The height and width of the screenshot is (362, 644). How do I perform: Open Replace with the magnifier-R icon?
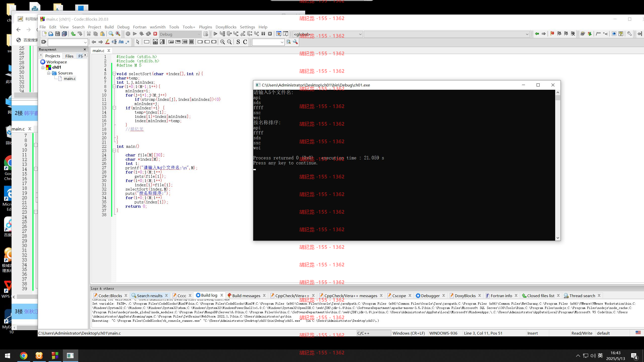click(118, 34)
